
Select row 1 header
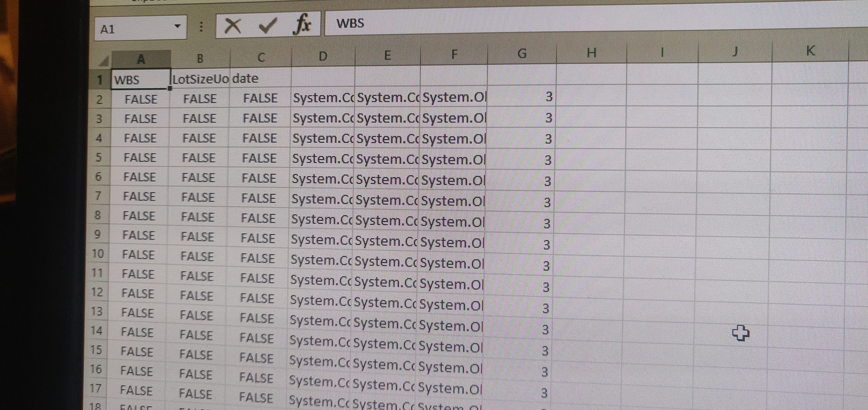click(x=100, y=80)
